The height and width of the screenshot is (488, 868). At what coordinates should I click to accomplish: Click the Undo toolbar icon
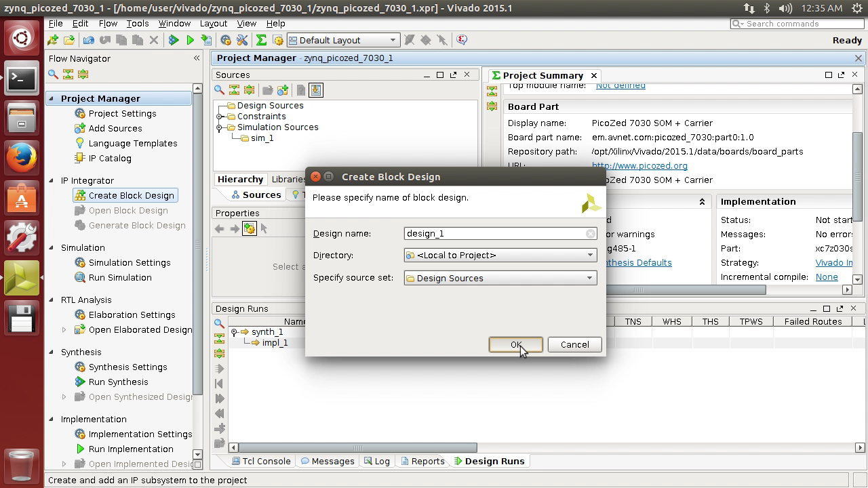(x=89, y=40)
